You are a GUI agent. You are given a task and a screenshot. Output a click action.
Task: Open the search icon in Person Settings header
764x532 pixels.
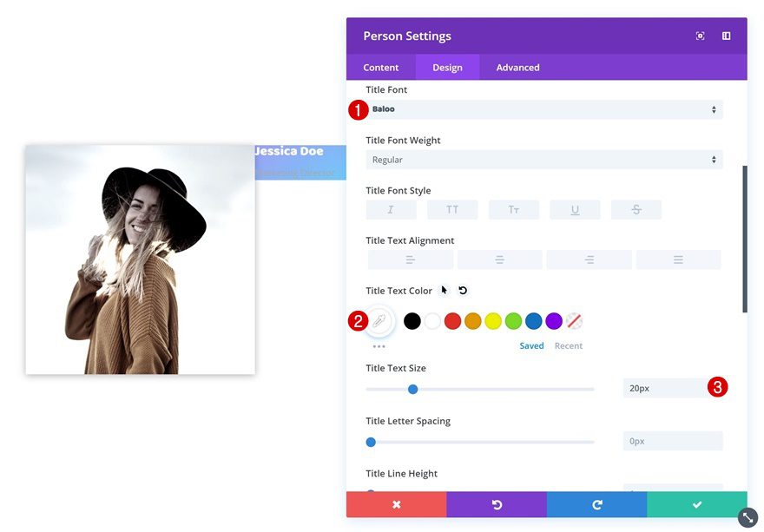click(x=700, y=36)
